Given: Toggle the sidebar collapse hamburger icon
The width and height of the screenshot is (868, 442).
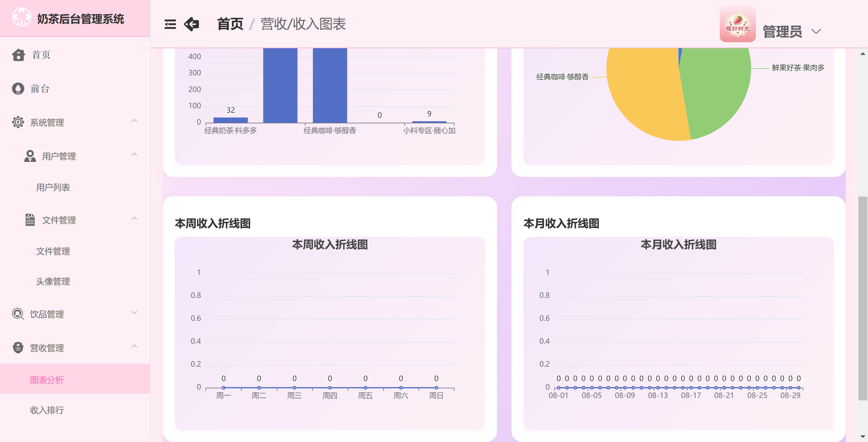Looking at the screenshot, I should (170, 24).
